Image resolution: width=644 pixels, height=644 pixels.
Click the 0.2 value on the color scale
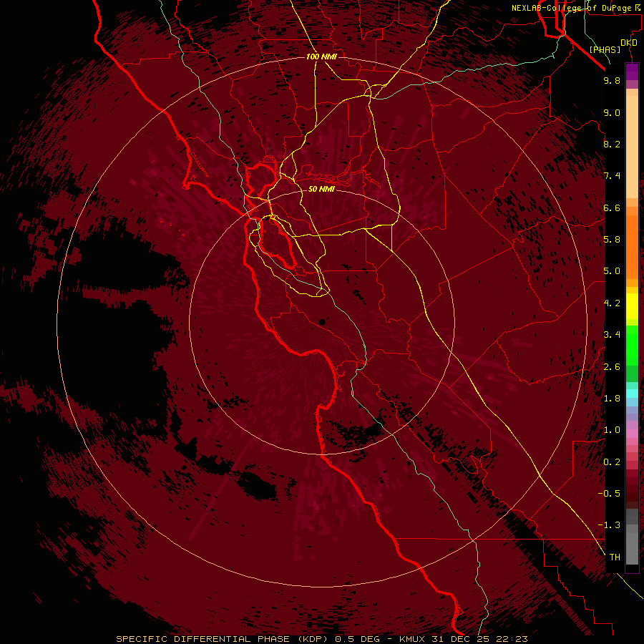tap(612, 462)
